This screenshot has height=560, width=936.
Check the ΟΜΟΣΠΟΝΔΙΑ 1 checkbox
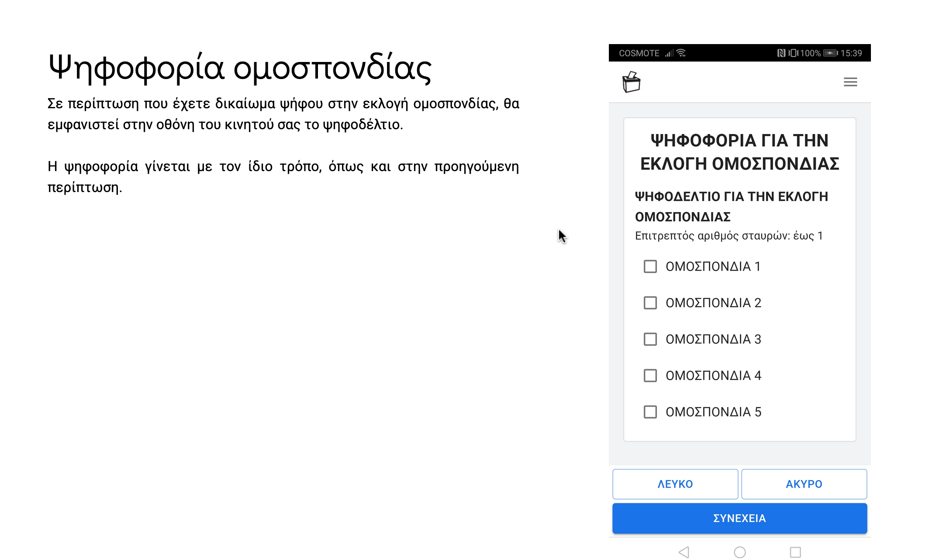(x=650, y=266)
